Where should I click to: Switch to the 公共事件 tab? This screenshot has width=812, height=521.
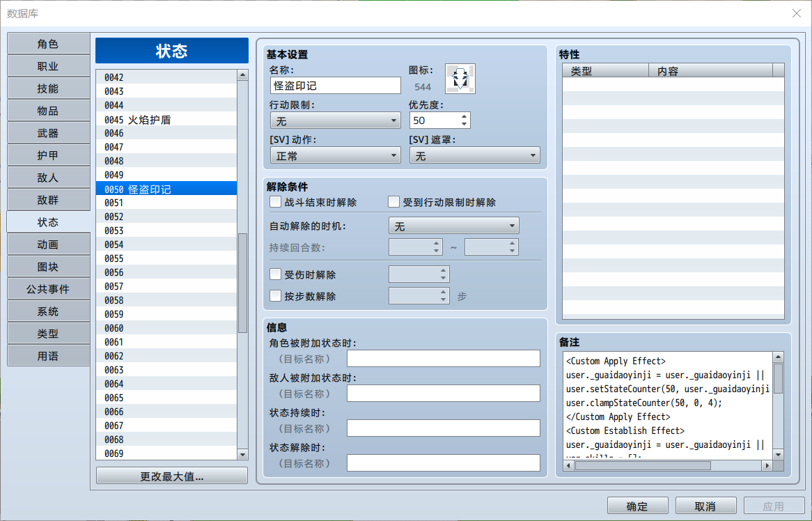pos(48,289)
